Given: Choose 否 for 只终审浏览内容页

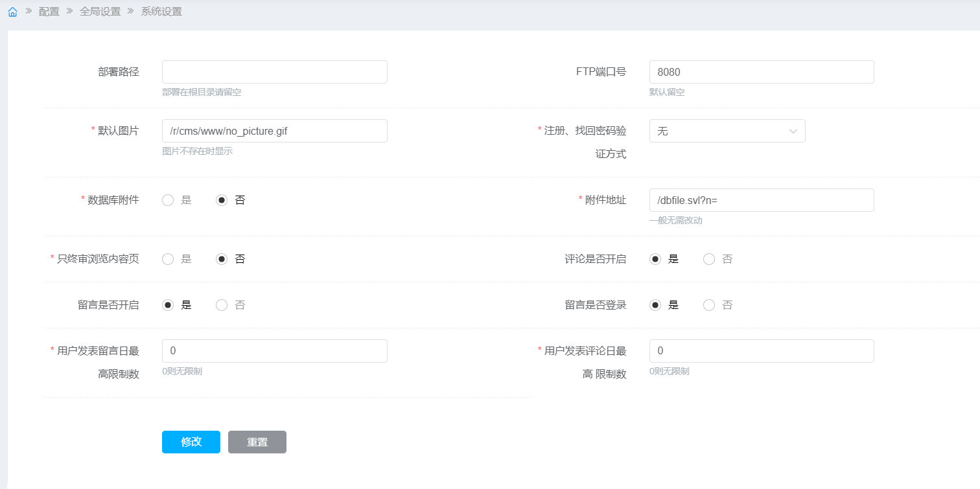Looking at the screenshot, I should (x=222, y=259).
